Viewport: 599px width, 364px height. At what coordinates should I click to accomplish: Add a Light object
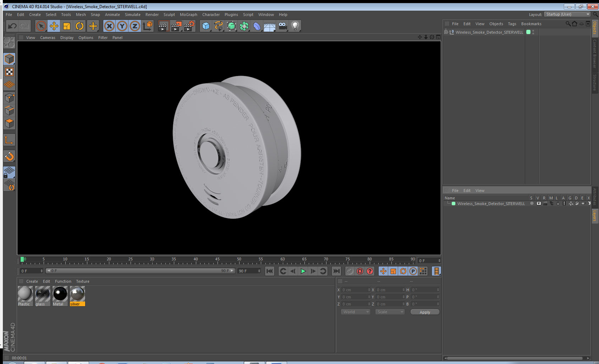pos(295,26)
